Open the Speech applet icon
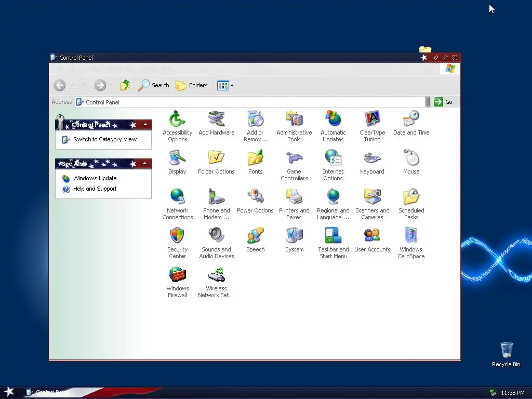 point(255,240)
